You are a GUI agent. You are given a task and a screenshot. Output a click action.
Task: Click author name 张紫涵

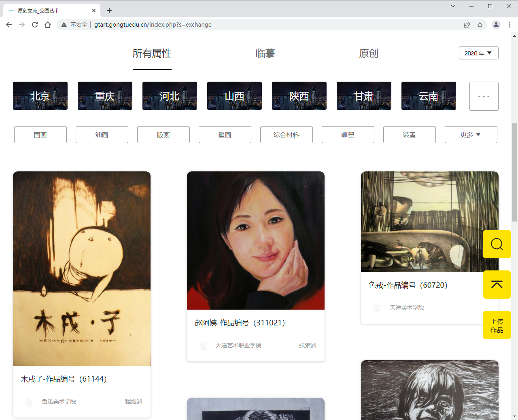tap(308, 345)
